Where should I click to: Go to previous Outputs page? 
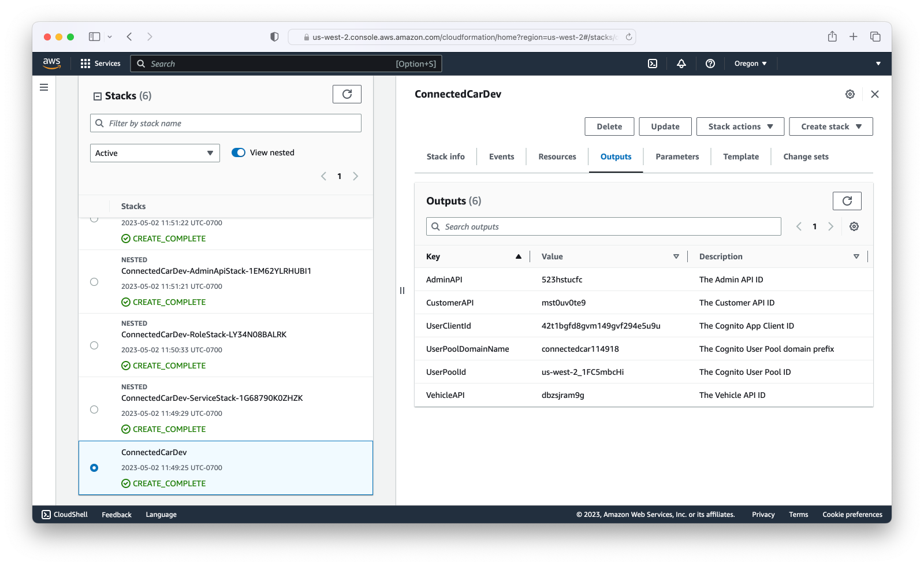pyautogui.click(x=799, y=226)
